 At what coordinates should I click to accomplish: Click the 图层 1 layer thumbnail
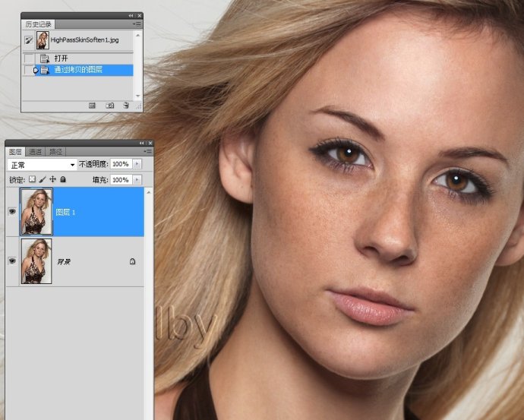pyautogui.click(x=36, y=211)
